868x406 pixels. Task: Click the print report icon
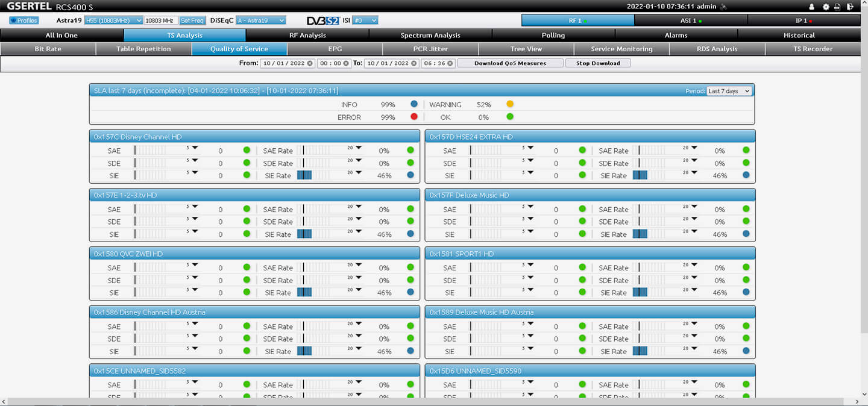tap(837, 7)
